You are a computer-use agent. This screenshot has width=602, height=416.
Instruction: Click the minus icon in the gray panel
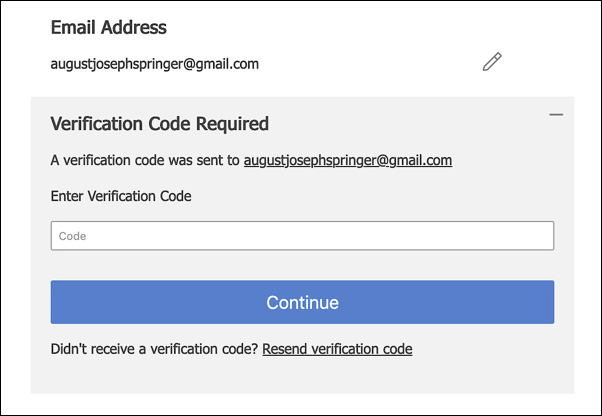point(556,115)
